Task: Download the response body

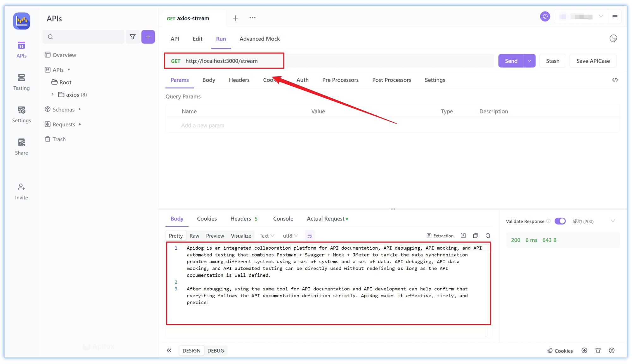Action: (x=463, y=235)
